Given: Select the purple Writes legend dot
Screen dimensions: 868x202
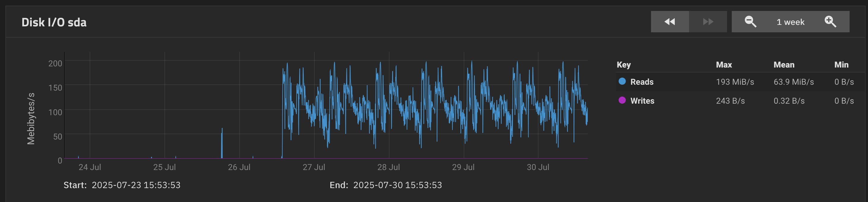Looking at the screenshot, I should 623,100.
